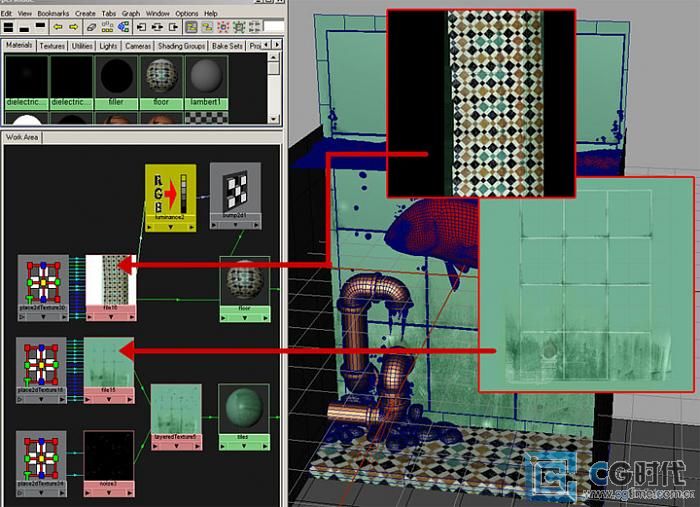Open the View menu
The image size is (700, 507).
click(25, 13)
